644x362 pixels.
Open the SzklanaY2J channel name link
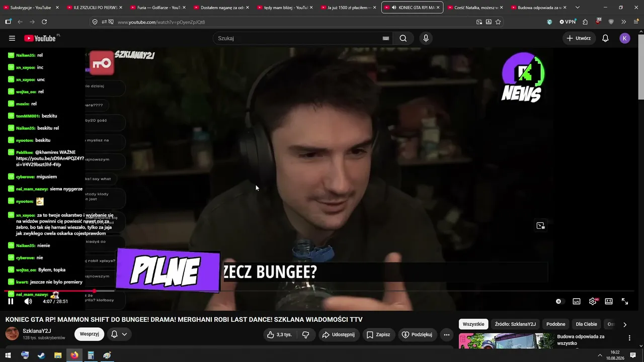pos(37,331)
